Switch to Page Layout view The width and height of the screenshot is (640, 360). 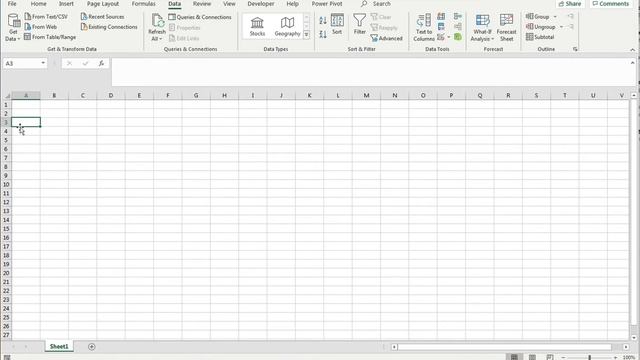tap(532, 357)
